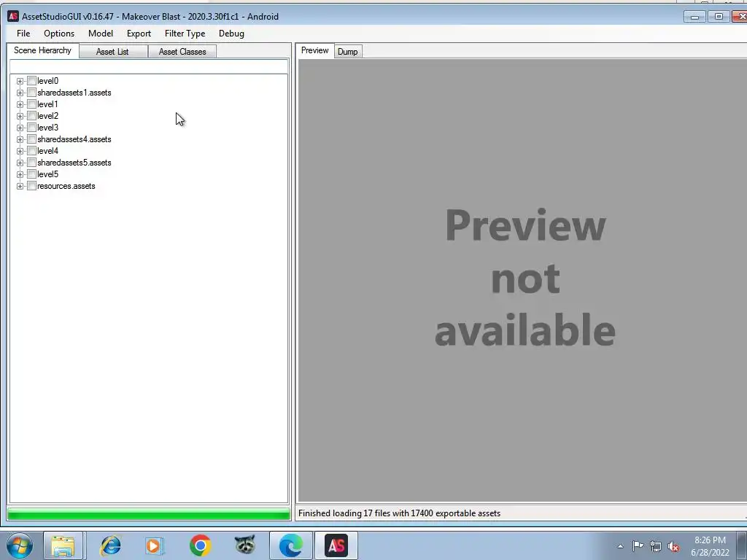This screenshot has height=560, width=747.
Task: Select the sharedassets1.assets label
Action: 74,93
